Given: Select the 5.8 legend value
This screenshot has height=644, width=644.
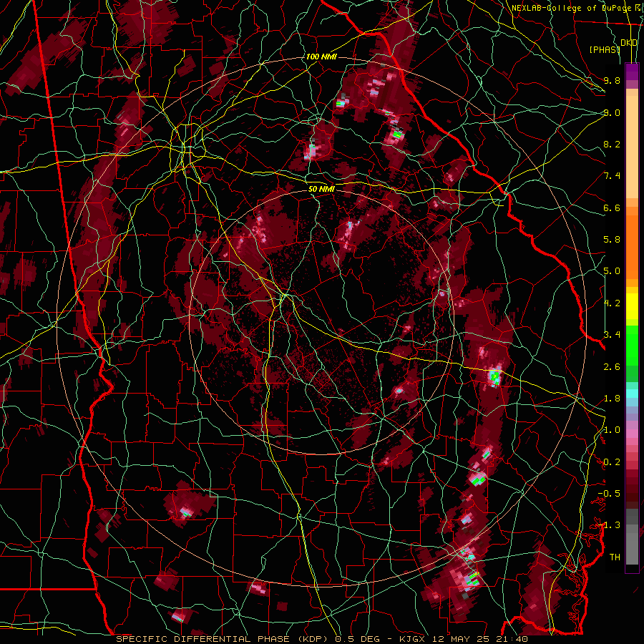Looking at the screenshot, I should [612, 240].
